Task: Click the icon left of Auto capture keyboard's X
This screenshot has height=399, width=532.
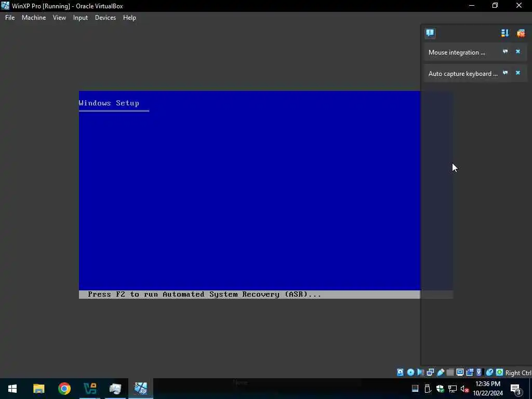Action: point(505,73)
